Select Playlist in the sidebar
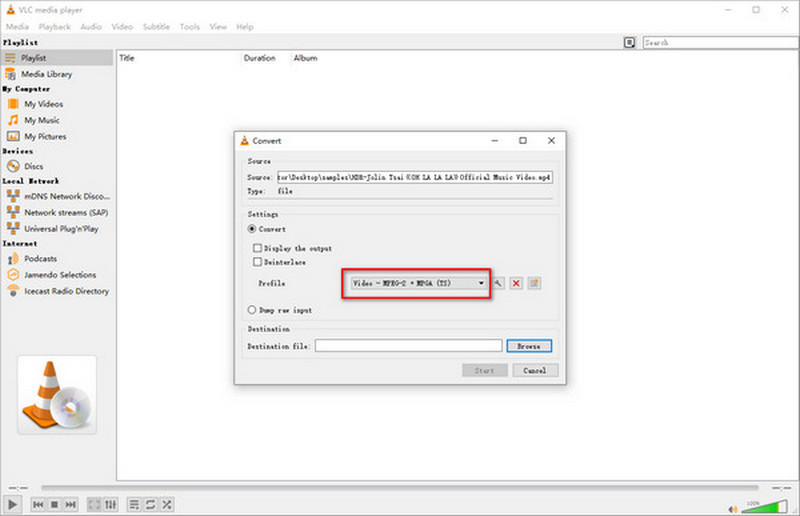 57,58
